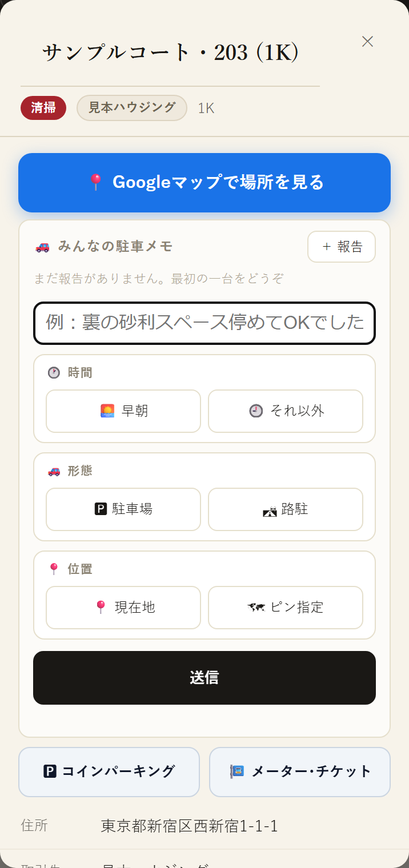Select ピン指定 for position

coord(286,608)
